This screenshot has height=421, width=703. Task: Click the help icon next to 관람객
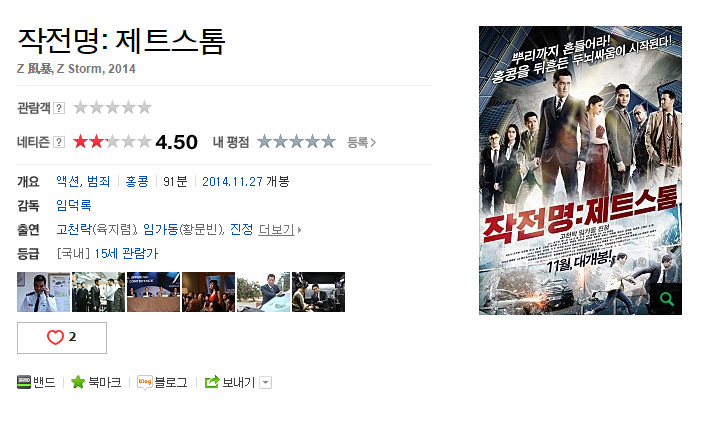59,108
